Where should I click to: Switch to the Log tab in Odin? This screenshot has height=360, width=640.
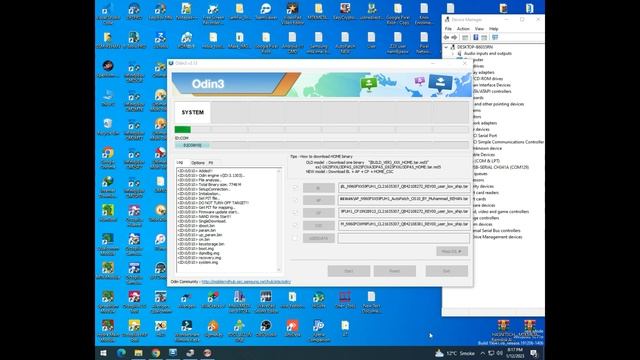[x=180, y=163]
